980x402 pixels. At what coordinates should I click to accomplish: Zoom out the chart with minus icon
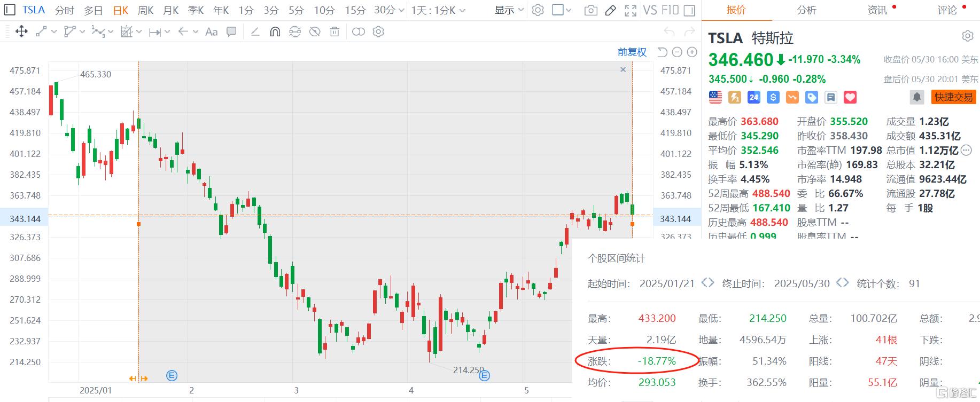(677, 52)
